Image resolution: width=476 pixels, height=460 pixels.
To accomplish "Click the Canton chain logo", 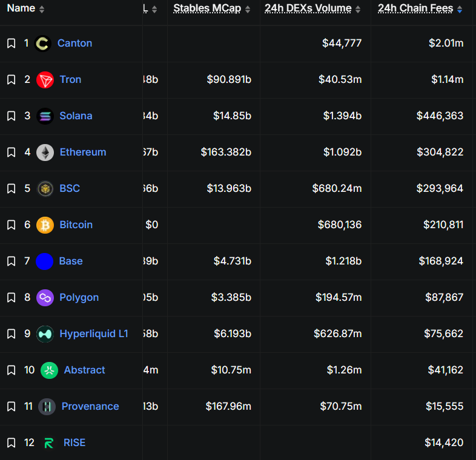I will [x=43, y=44].
